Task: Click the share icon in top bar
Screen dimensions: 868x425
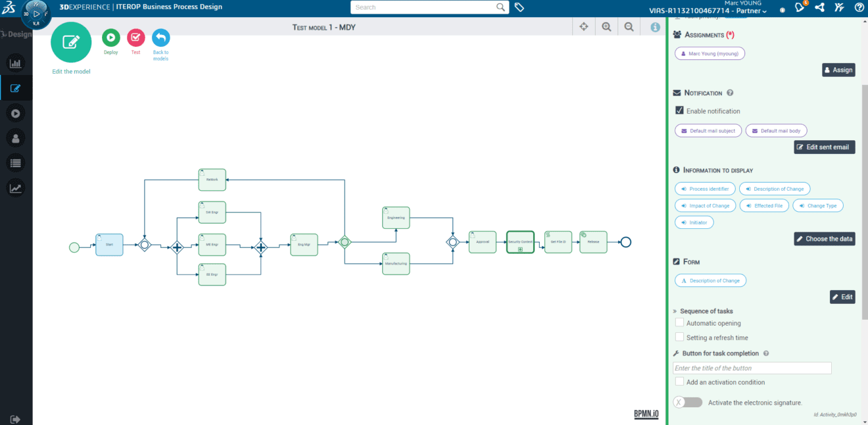Action: click(819, 8)
